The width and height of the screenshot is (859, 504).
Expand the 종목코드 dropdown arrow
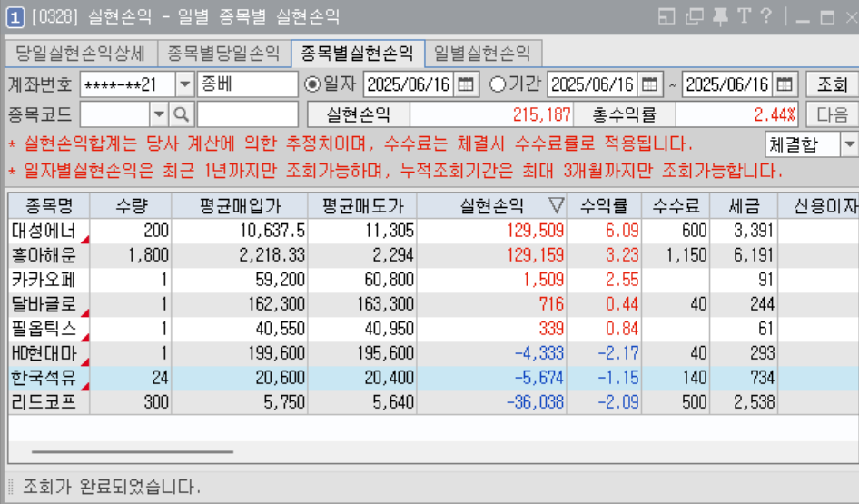click(x=159, y=114)
